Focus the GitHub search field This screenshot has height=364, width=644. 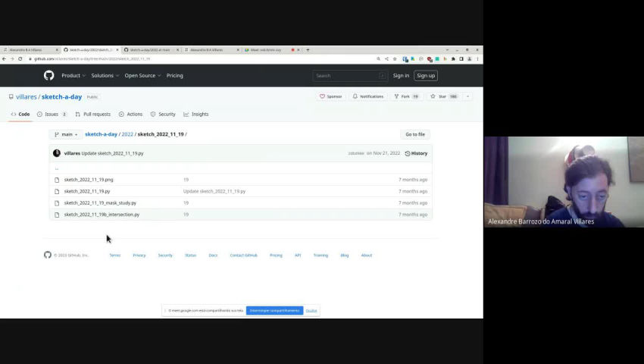350,76
